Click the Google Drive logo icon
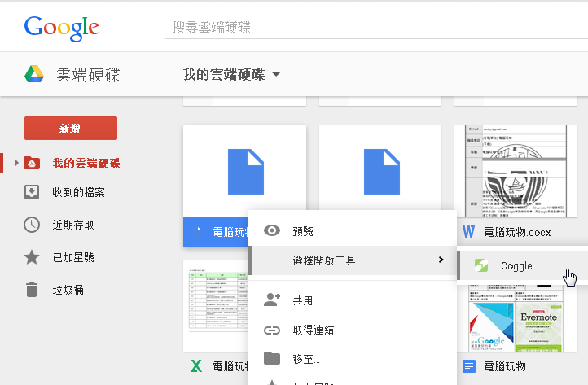Image resolution: width=588 pixels, height=385 pixels. [34, 75]
